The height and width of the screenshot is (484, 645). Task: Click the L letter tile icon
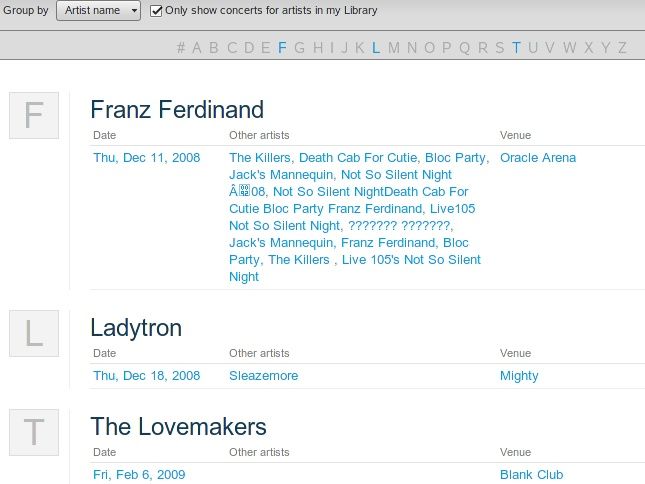pos(34,333)
